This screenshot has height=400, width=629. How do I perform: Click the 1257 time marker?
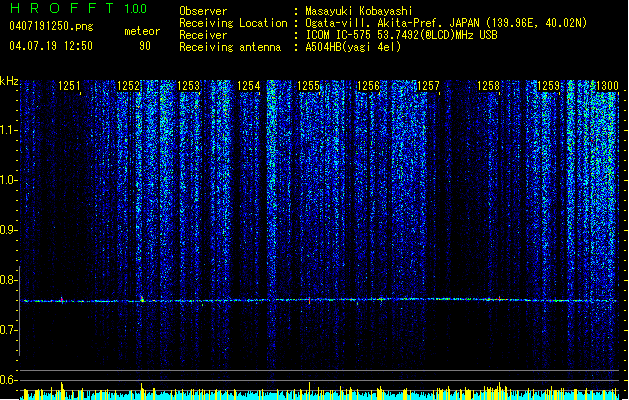pyautogui.click(x=428, y=86)
